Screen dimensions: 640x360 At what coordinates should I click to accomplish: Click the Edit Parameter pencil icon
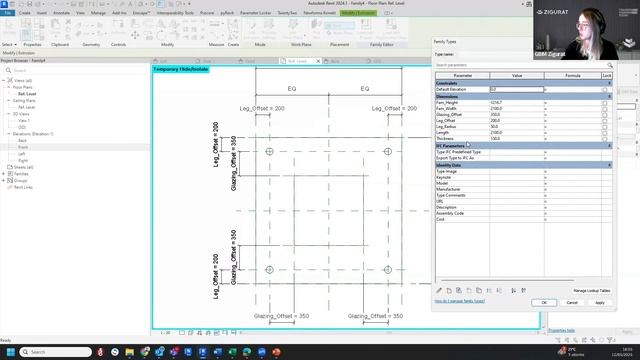439,291
